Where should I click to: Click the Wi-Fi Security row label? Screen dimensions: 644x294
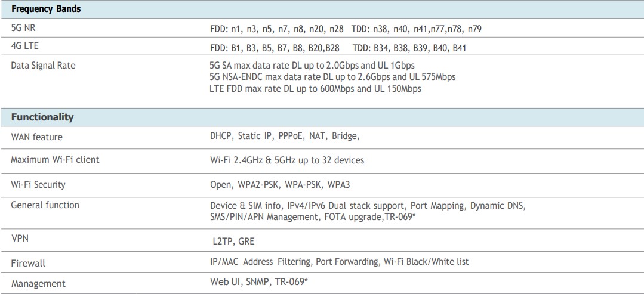[x=39, y=184]
